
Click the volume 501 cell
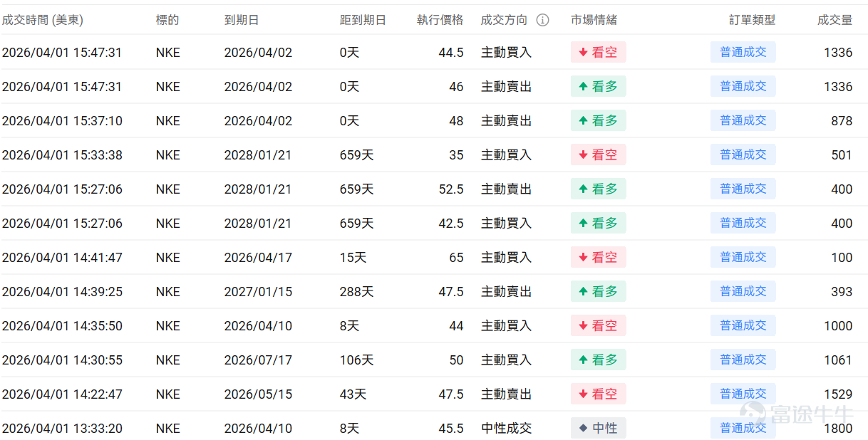coord(842,155)
